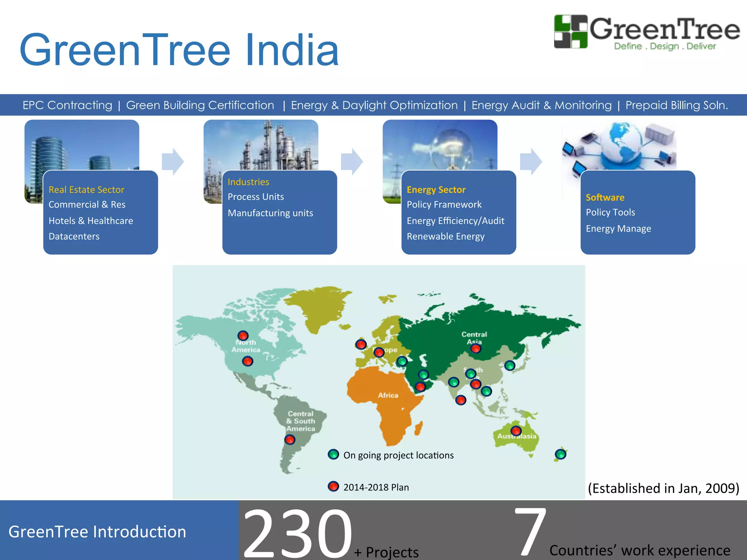747x560 pixels.
Task: Click the arrow between Industries and Energy Sector
Action: [352, 162]
